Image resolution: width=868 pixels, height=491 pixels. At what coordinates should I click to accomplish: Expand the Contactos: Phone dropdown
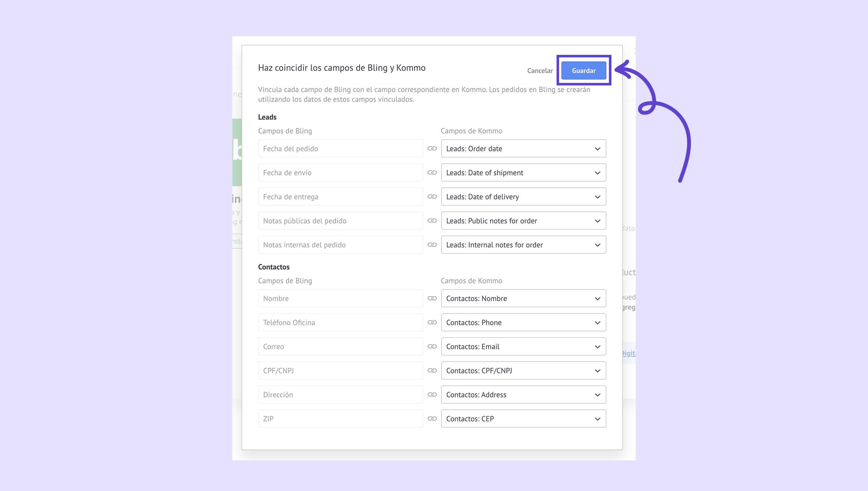pos(523,323)
